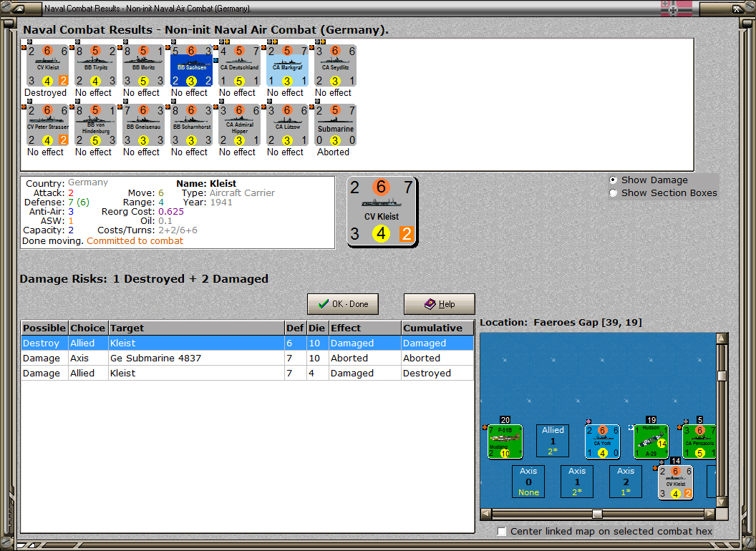Select the CA Deutschland ship counter
The height and width of the screenshot is (551, 756).
(239, 66)
